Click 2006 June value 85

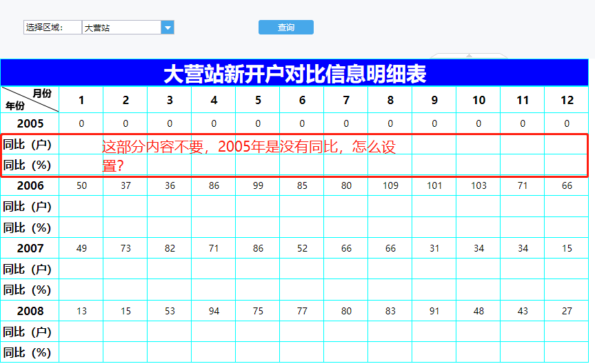302,185
